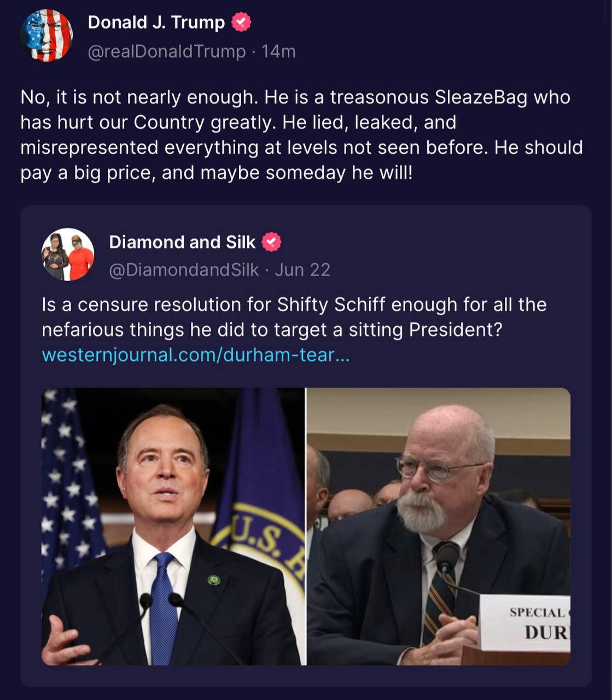Open the quoted post's censure resolution text
The width and height of the screenshot is (612, 700).
294,317
